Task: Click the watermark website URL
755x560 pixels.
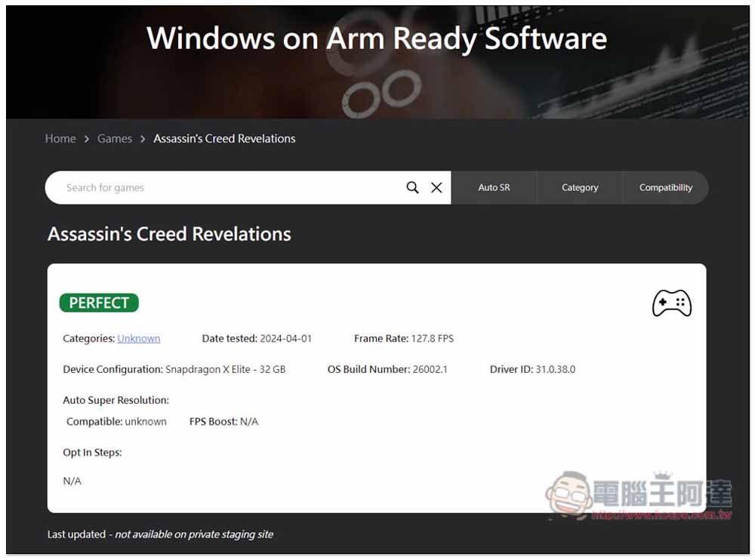Action: click(x=661, y=515)
